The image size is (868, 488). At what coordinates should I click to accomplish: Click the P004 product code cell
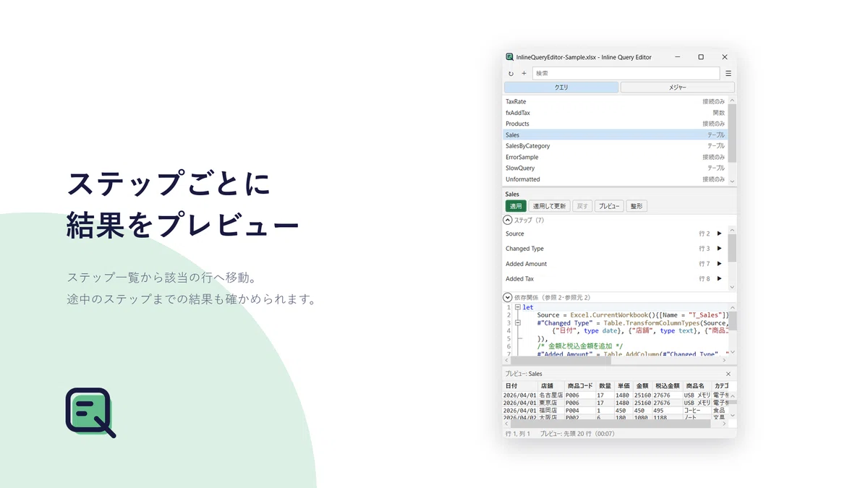click(580, 410)
